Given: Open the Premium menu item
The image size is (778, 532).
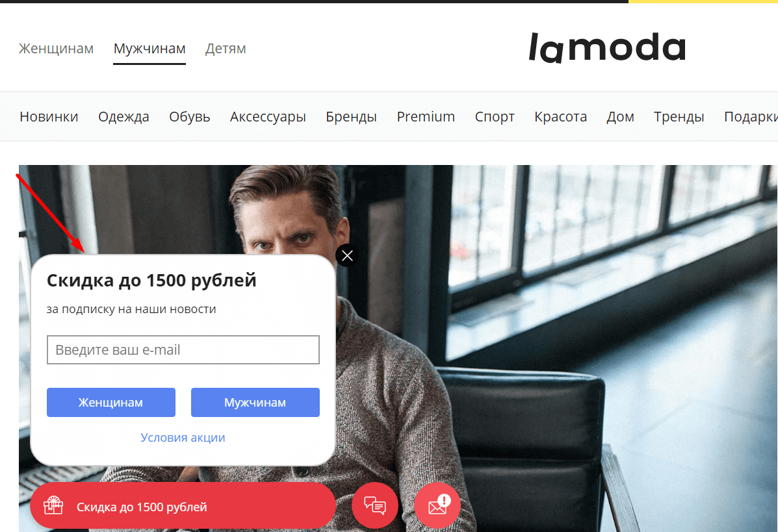Looking at the screenshot, I should tap(426, 116).
